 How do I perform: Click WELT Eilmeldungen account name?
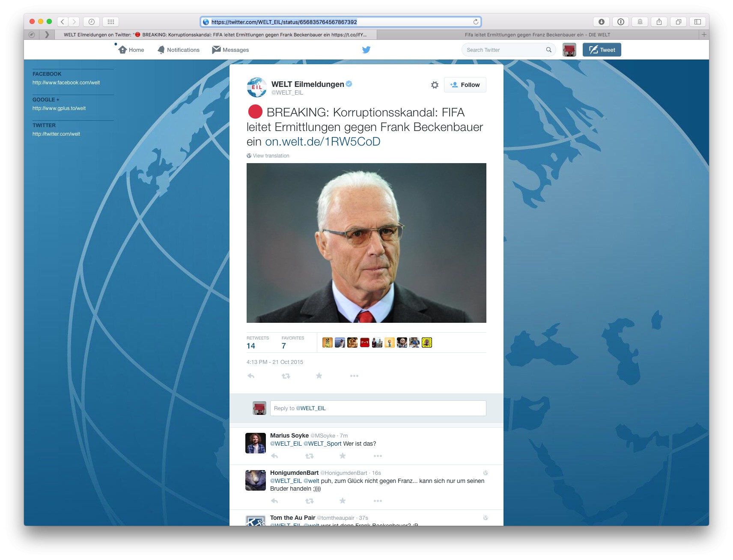(308, 84)
